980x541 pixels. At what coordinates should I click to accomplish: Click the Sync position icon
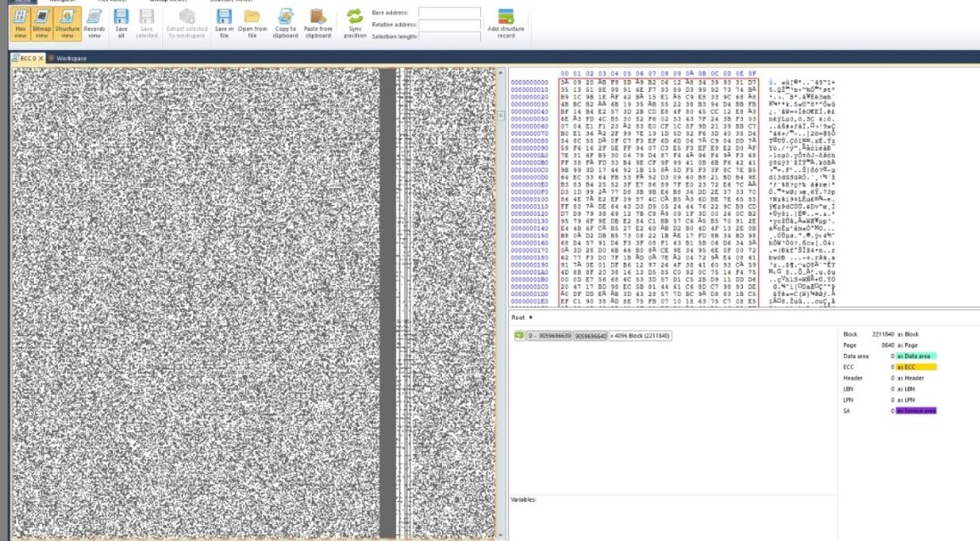[355, 23]
